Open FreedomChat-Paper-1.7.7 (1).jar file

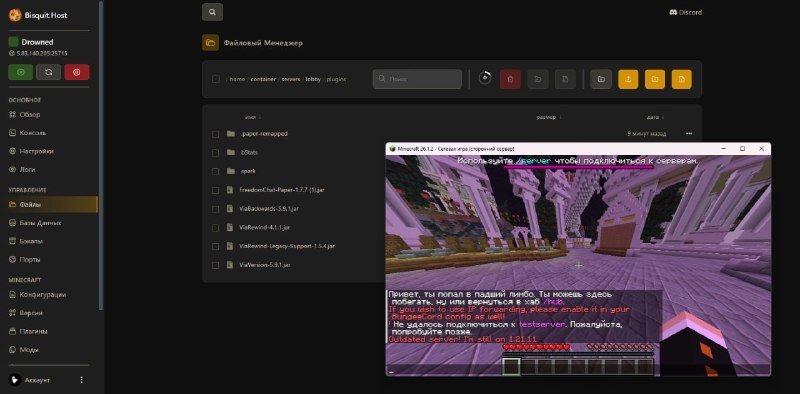pos(282,190)
